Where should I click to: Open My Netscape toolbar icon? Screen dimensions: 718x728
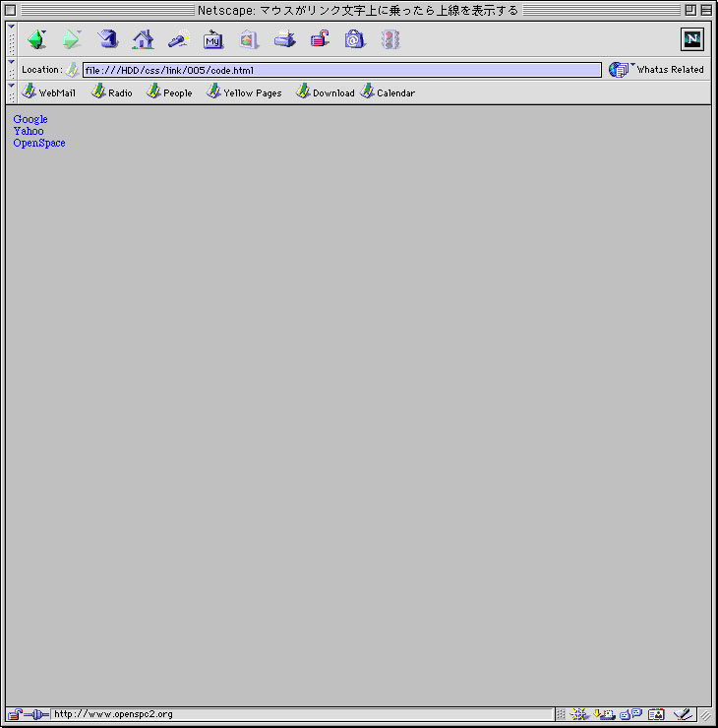point(213,40)
